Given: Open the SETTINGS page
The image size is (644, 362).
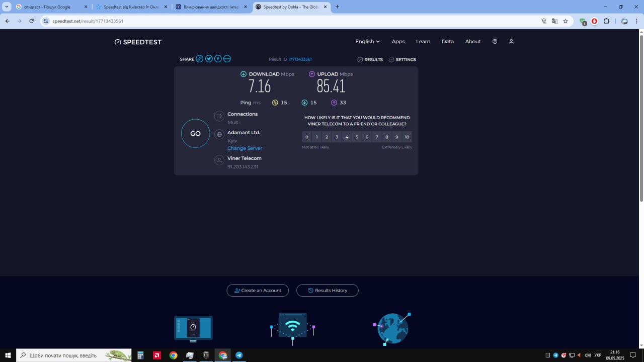Looking at the screenshot, I should [x=403, y=59].
